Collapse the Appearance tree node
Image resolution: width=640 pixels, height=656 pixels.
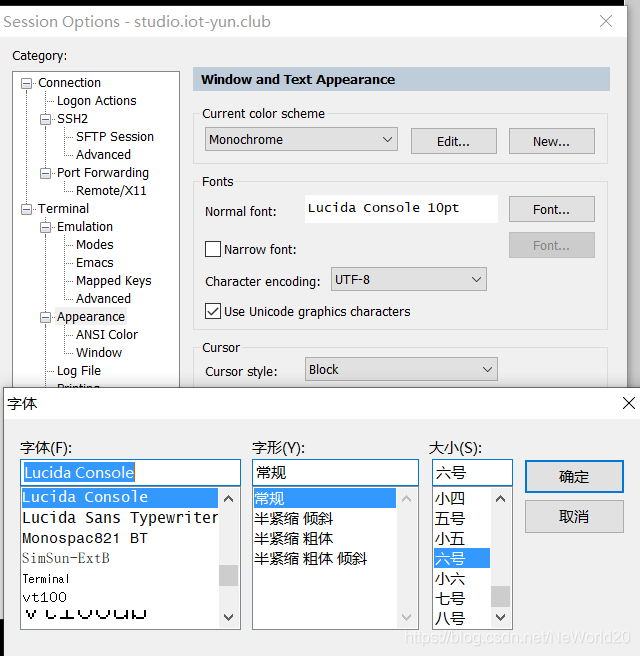coord(45,318)
